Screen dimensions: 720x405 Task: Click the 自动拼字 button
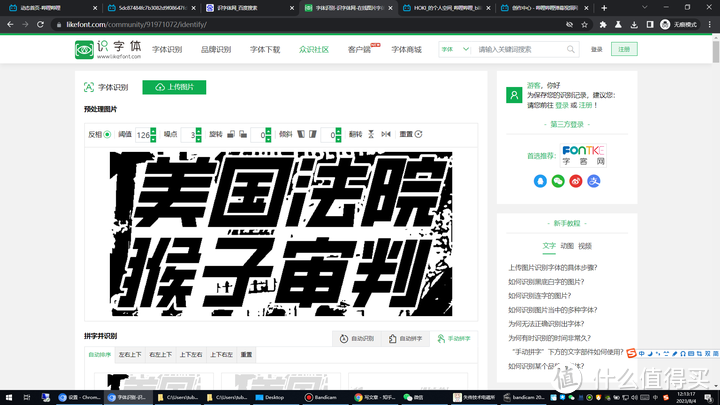pyautogui.click(x=405, y=339)
